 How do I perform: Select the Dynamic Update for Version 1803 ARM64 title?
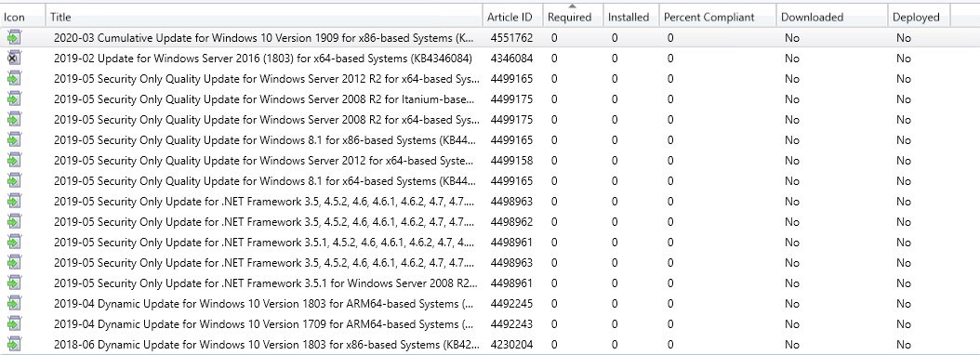[264, 304]
